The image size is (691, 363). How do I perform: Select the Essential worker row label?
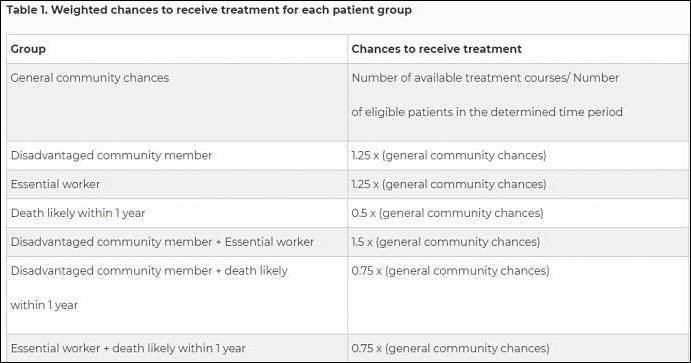tap(56, 184)
